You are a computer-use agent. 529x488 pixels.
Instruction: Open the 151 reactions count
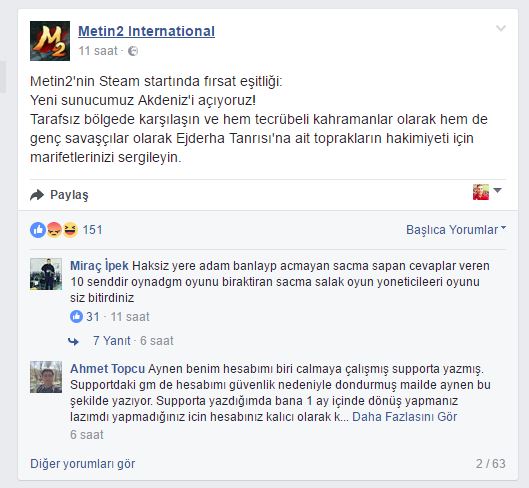[92, 230]
